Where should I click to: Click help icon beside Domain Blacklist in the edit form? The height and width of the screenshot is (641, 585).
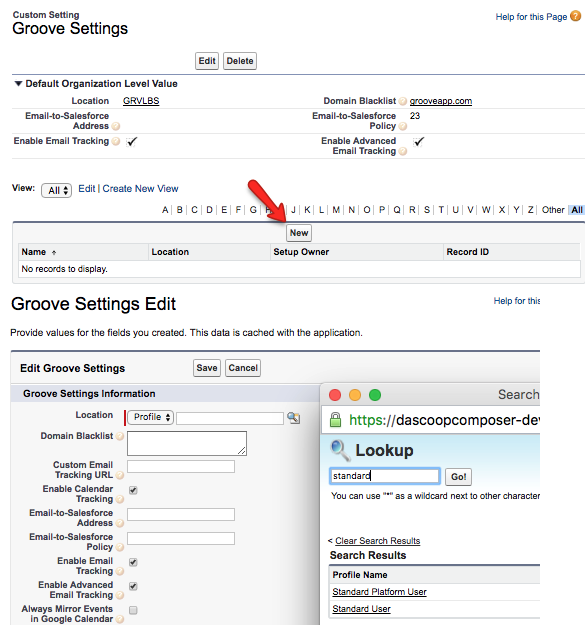point(119,436)
